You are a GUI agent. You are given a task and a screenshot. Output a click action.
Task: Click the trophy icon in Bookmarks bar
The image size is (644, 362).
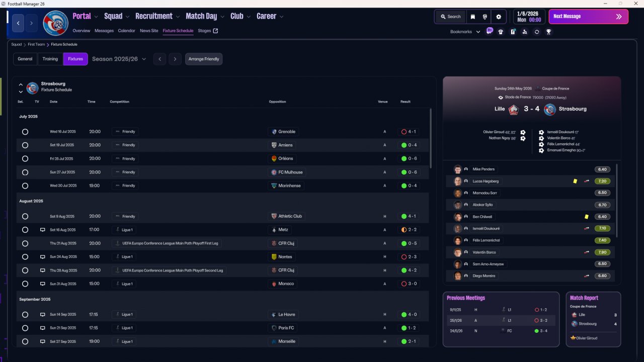548,32
